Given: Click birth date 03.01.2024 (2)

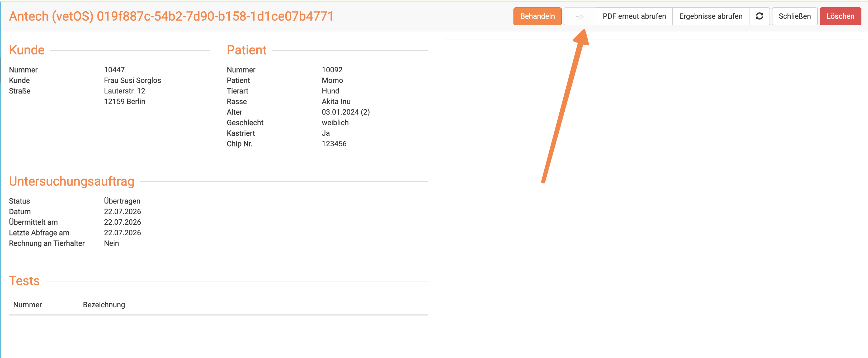Looking at the screenshot, I should pos(346,112).
